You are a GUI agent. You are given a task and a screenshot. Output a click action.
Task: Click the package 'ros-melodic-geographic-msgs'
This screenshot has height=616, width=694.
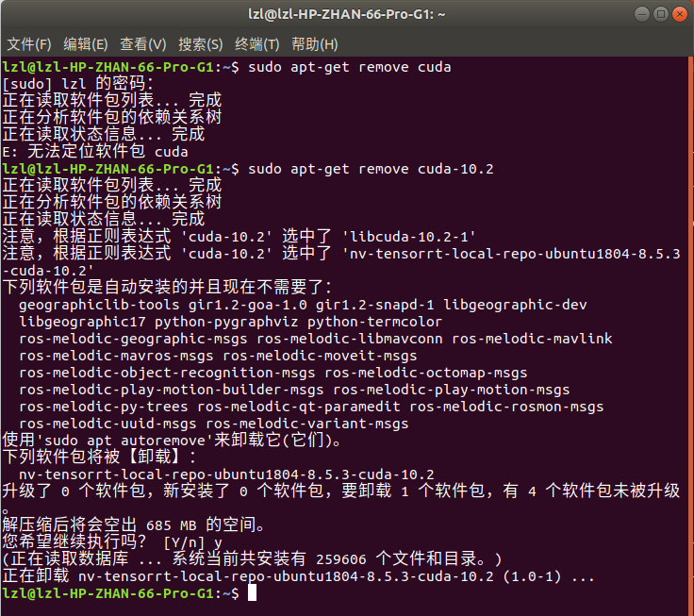click(133, 339)
